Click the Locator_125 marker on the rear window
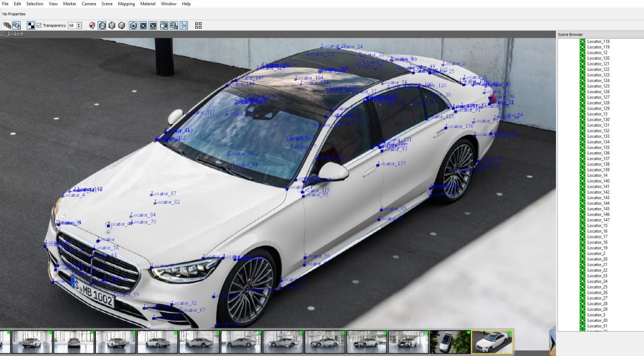The width and height of the screenshot is (644, 356). [x=440, y=117]
